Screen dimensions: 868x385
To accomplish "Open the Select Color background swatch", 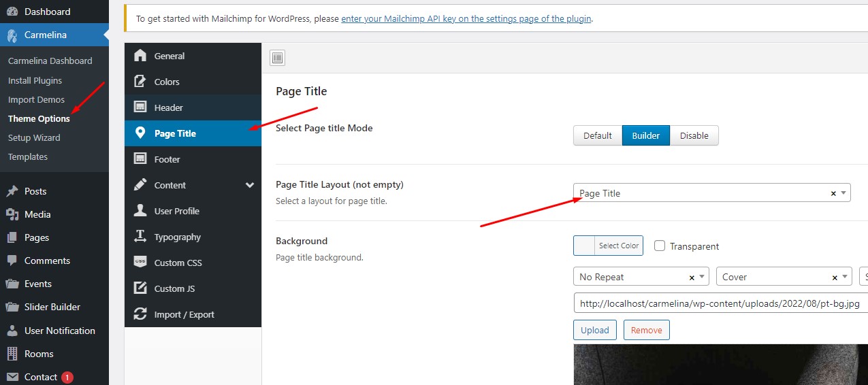I will [x=608, y=246].
